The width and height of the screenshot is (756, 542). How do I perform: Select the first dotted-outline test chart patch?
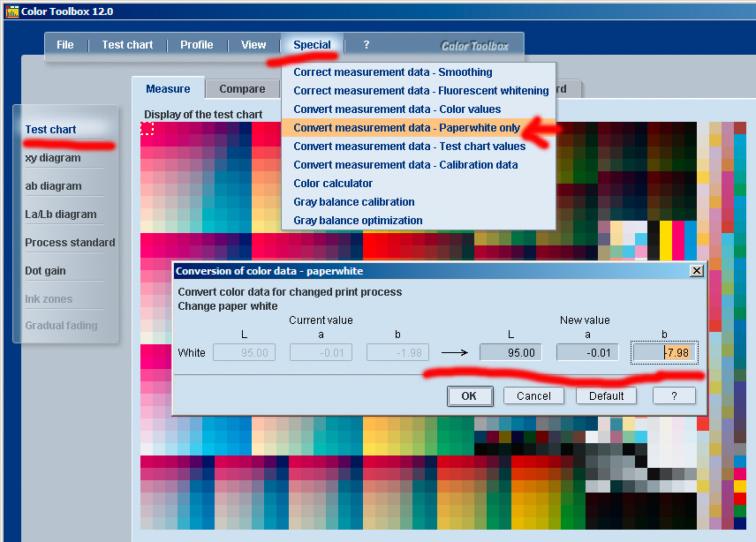(x=147, y=129)
